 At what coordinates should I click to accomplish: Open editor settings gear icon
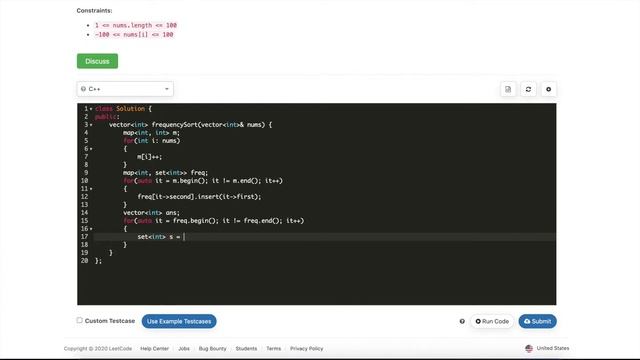549,89
